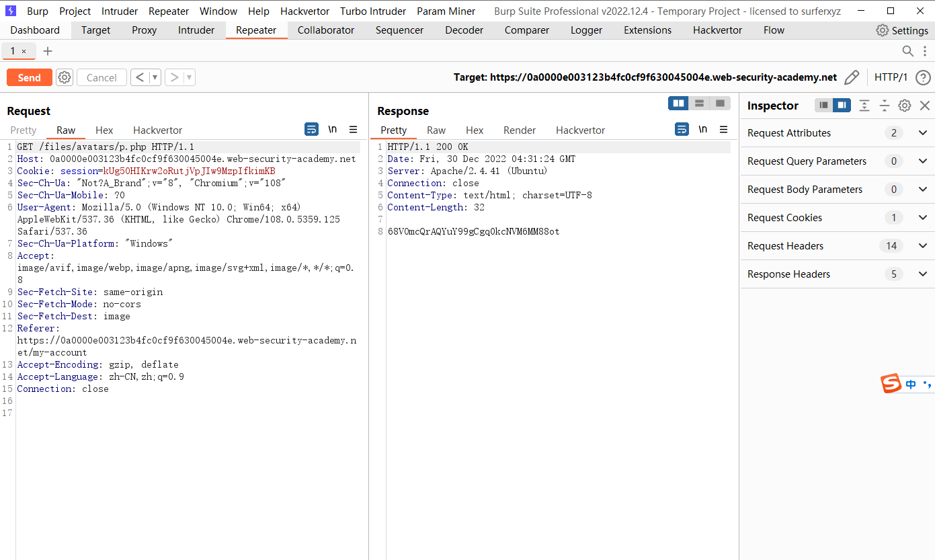The height and width of the screenshot is (560, 935).
Task: Click the Cancel button
Action: [101, 77]
